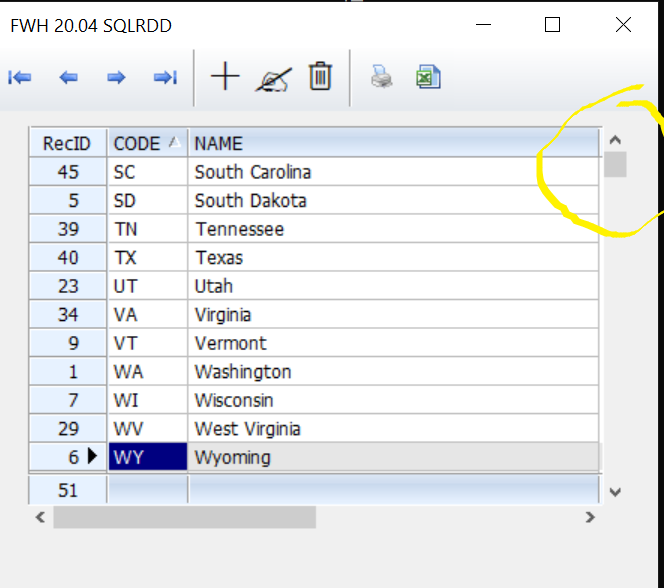The image size is (664, 588).
Task: Sort by the CODE column header
Action: (147, 143)
